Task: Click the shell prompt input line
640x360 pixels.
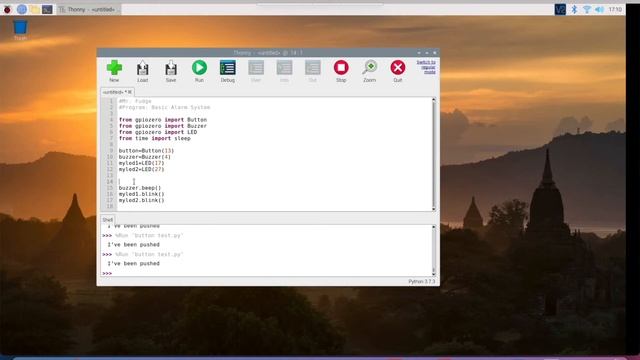Action: [x=267, y=273]
